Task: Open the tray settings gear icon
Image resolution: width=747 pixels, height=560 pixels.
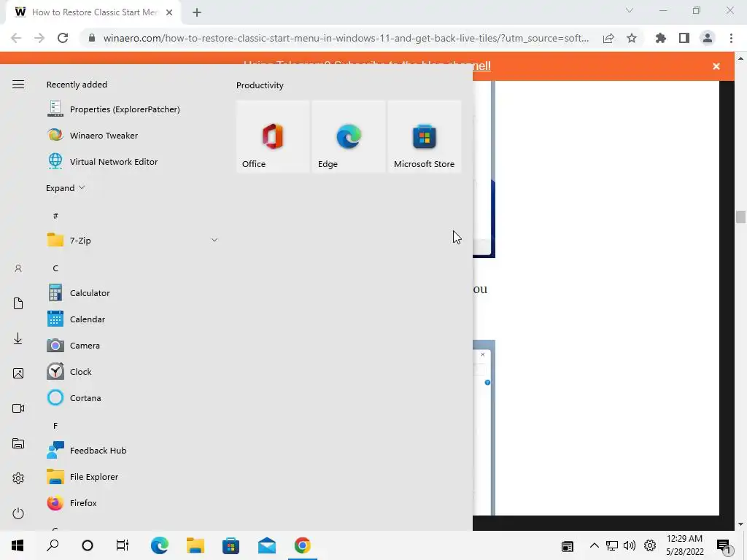Action: tap(650, 545)
